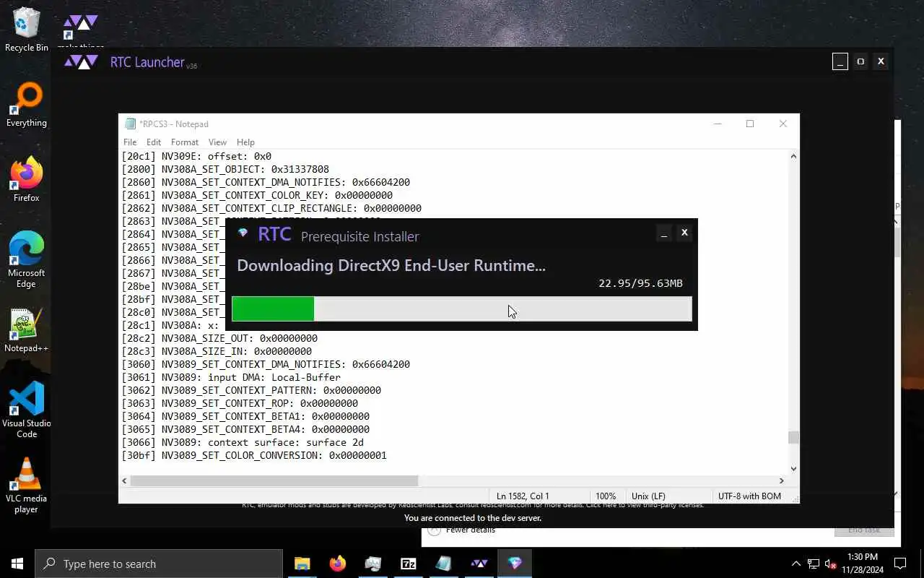This screenshot has height=578, width=924.
Task: Maximize the Notepad window
Action: pos(750,124)
